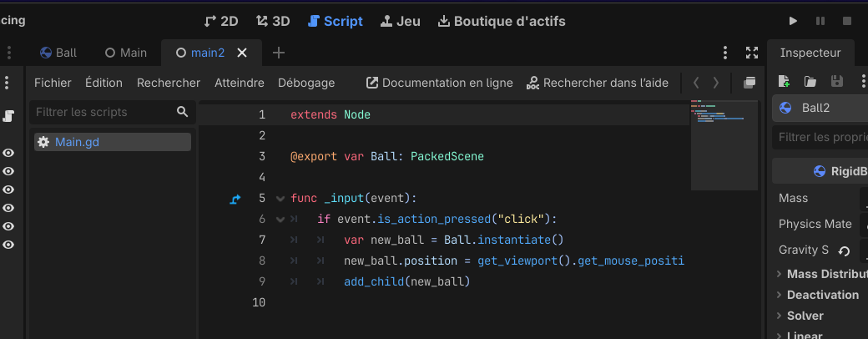Click the RigidBody class header
The width and height of the screenshot is (868, 339).
[x=820, y=171]
